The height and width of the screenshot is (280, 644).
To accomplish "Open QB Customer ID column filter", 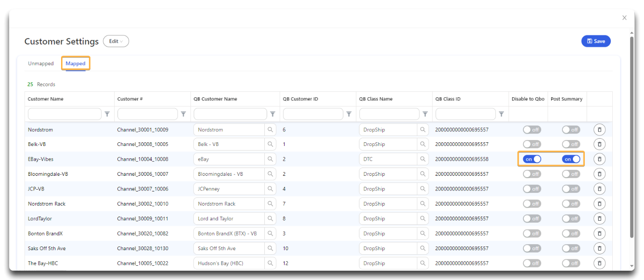I will coord(349,114).
